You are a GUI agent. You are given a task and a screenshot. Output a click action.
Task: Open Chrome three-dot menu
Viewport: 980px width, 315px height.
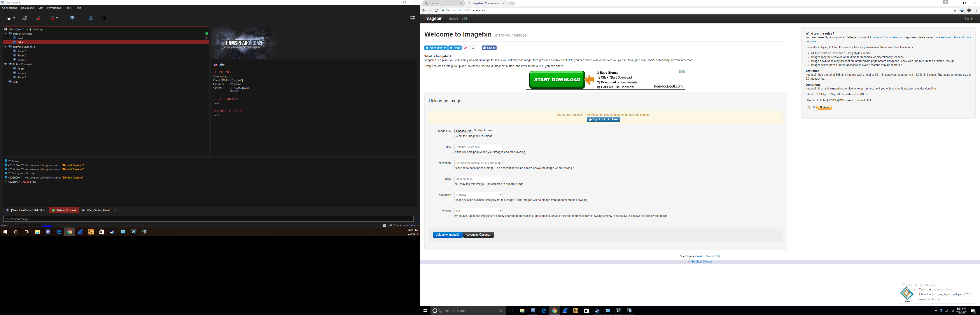tap(976, 10)
